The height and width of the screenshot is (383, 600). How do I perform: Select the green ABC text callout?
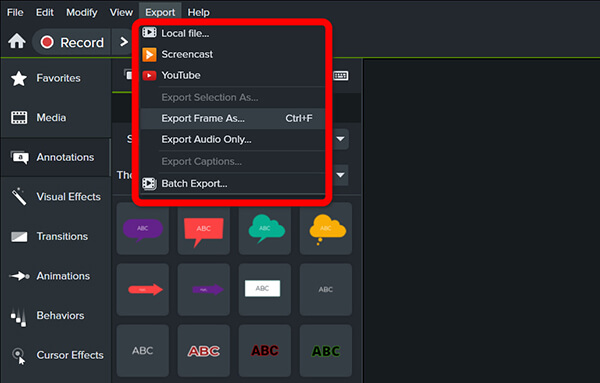[x=326, y=350]
